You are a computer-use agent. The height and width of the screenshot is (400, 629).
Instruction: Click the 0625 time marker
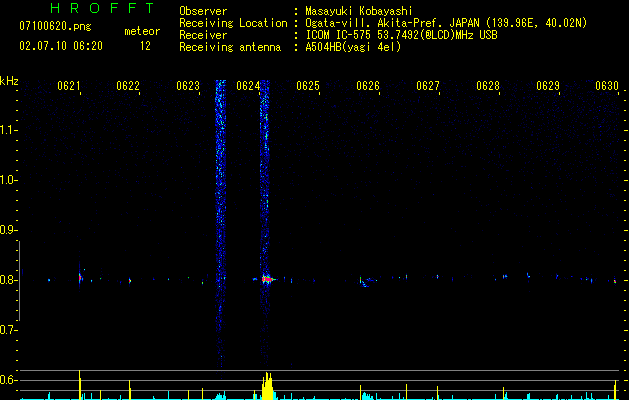[308, 86]
